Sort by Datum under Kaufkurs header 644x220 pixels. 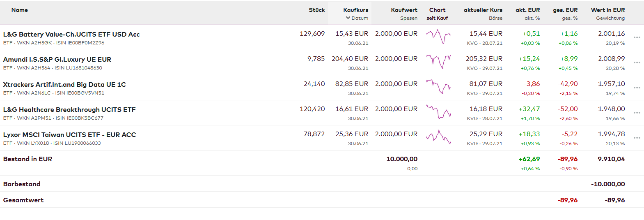click(360, 18)
